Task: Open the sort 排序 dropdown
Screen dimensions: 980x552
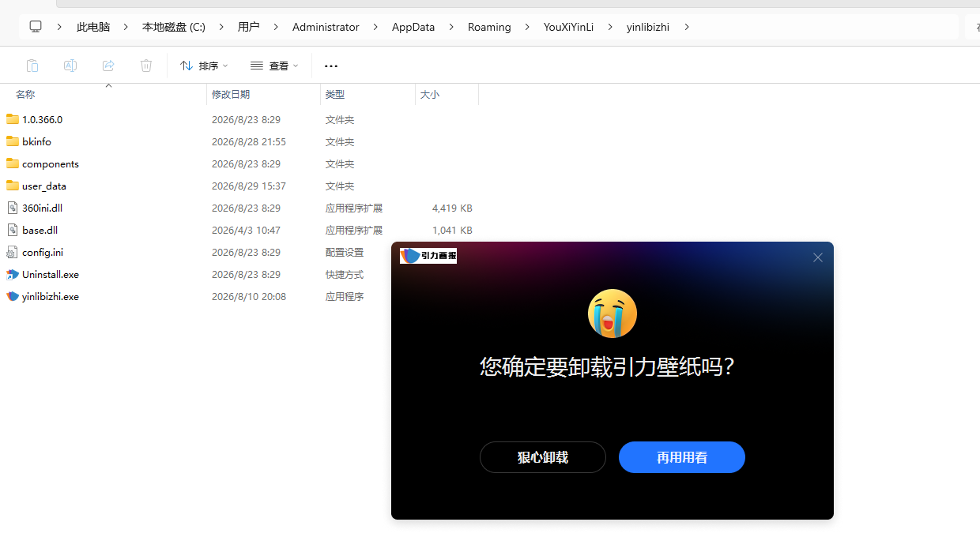Action: (x=204, y=66)
